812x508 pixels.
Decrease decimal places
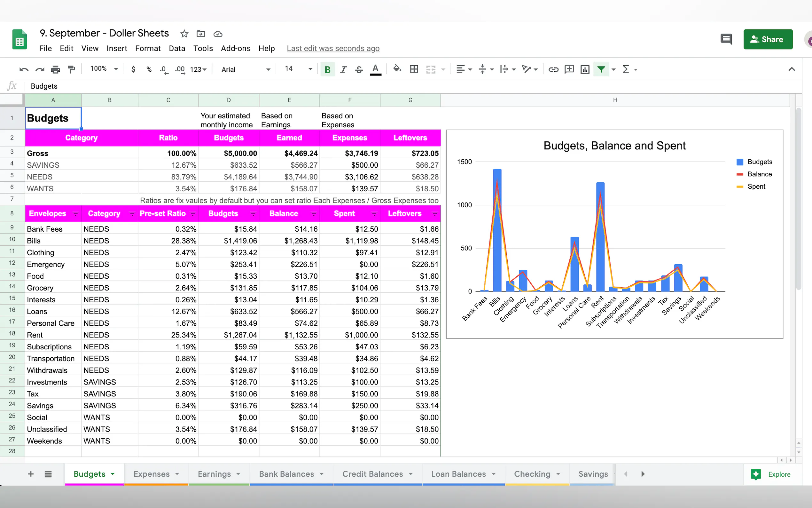coord(164,69)
